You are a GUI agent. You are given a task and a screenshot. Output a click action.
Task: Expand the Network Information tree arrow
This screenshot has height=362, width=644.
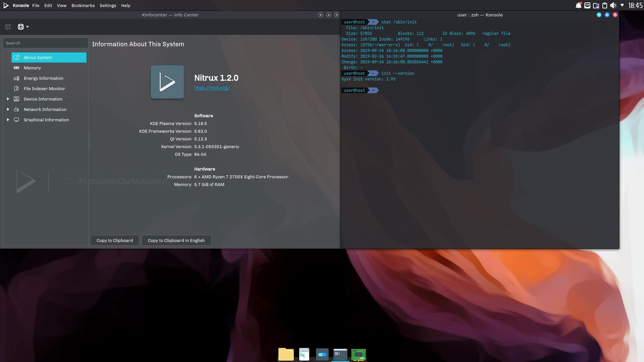[8, 109]
